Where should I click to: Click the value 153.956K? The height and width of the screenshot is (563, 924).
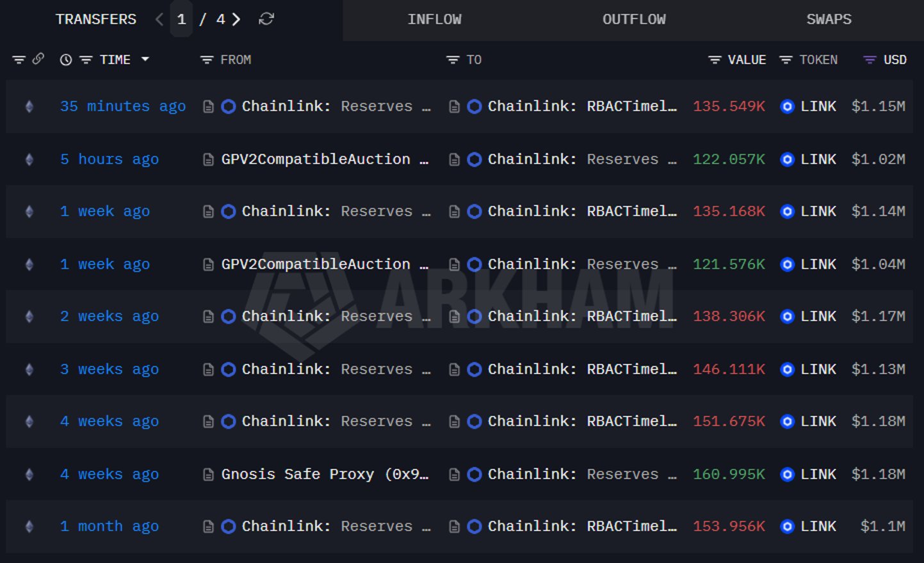729,526
